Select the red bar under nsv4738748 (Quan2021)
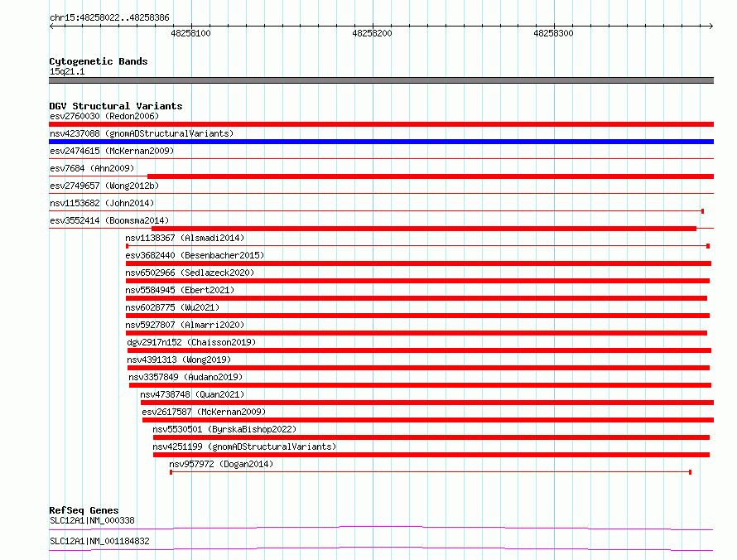The height and width of the screenshot is (560, 737). pyautogui.click(x=427, y=403)
